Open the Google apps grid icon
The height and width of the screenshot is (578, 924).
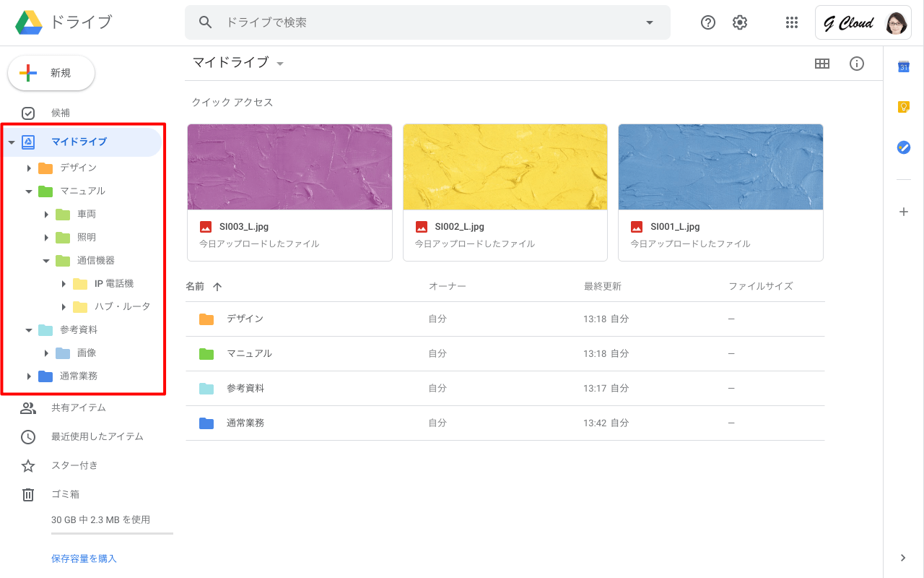(x=792, y=22)
